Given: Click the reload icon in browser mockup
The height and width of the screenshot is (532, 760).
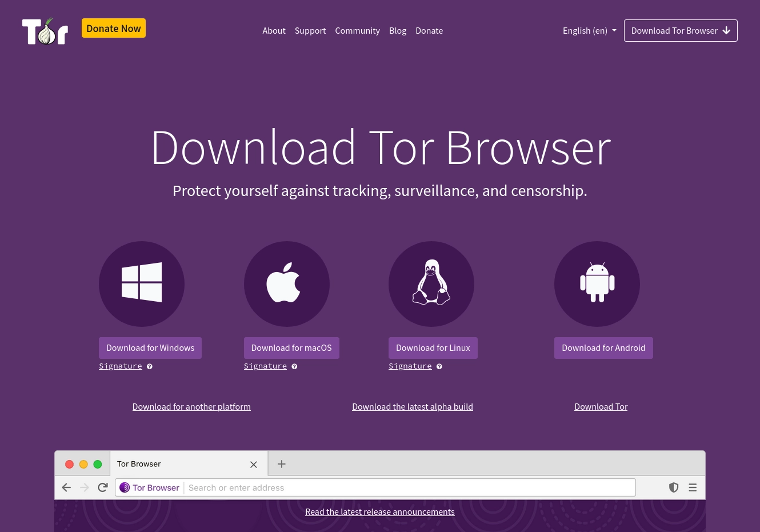Looking at the screenshot, I should click(103, 487).
